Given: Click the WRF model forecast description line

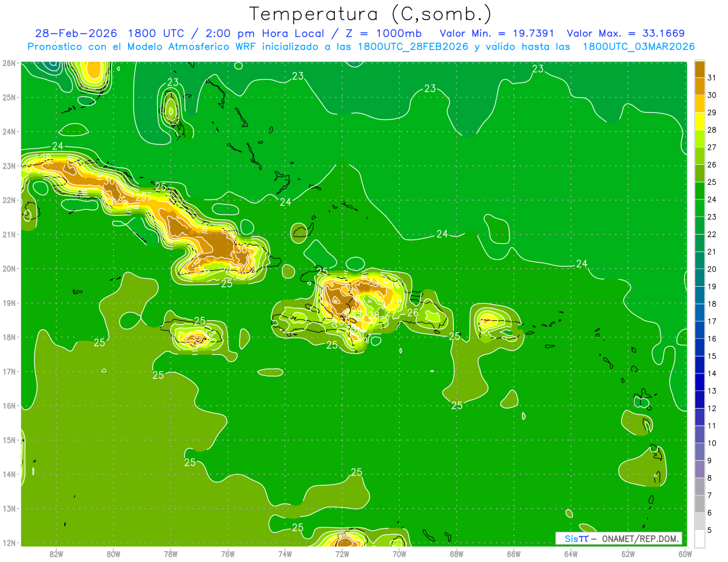Looking at the screenshot, I should tap(361, 47).
